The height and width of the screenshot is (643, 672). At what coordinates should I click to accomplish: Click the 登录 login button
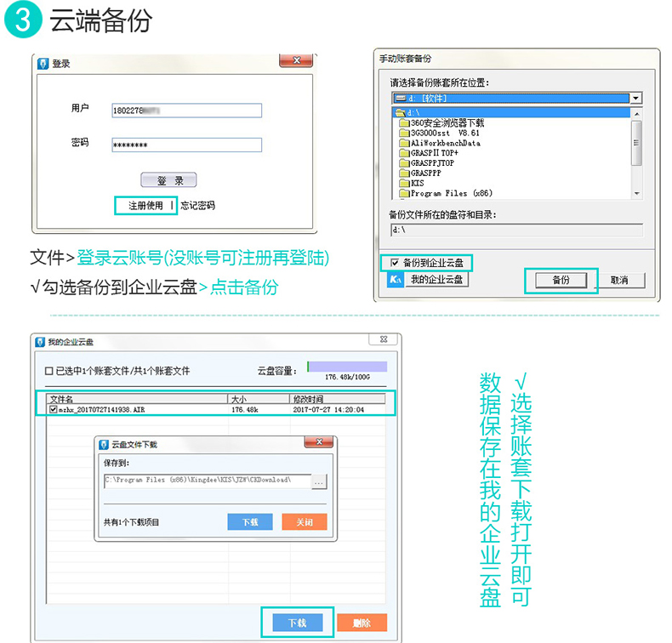tap(168, 180)
